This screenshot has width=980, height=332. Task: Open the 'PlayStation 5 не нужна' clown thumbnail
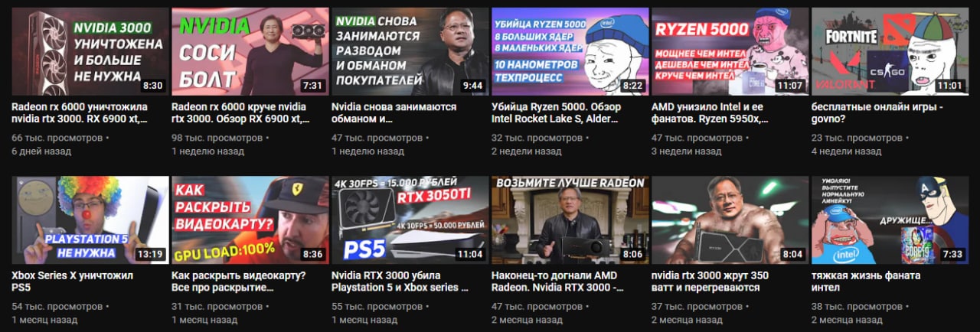coord(90,220)
